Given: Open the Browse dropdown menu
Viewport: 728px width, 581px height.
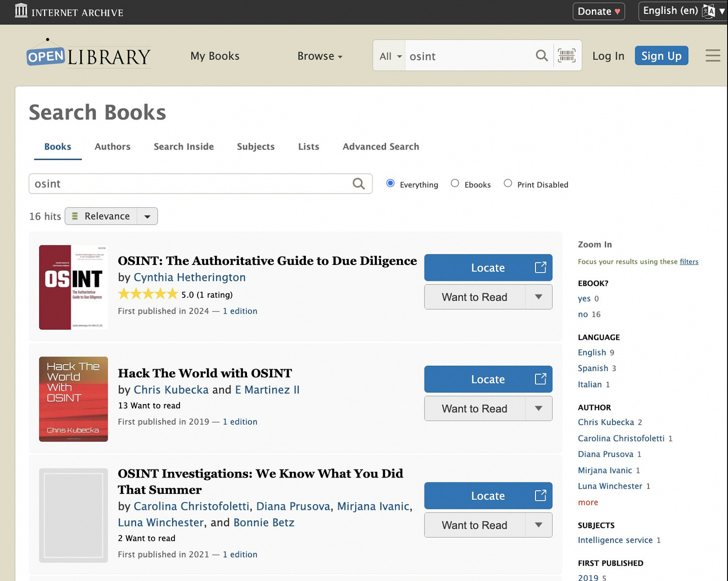Looking at the screenshot, I should [320, 56].
